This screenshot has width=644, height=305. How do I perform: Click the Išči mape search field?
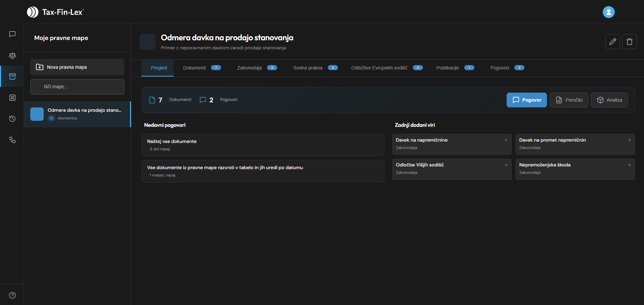click(x=77, y=87)
